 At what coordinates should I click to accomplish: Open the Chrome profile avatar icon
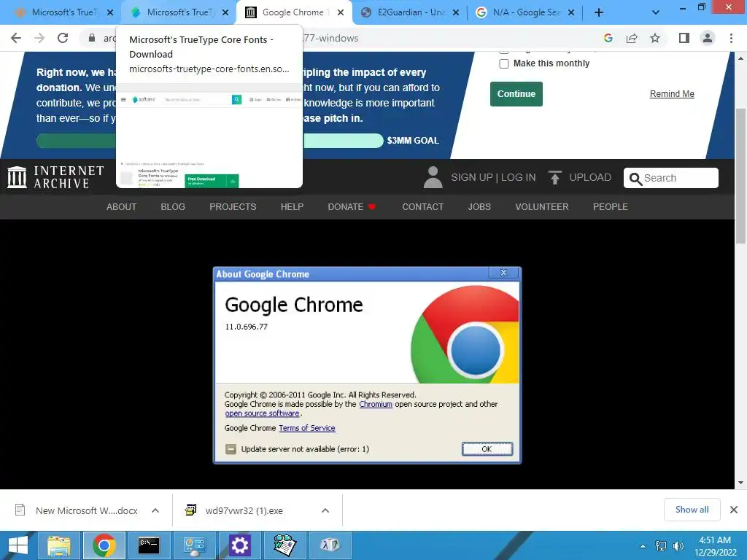pyautogui.click(x=708, y=38)
